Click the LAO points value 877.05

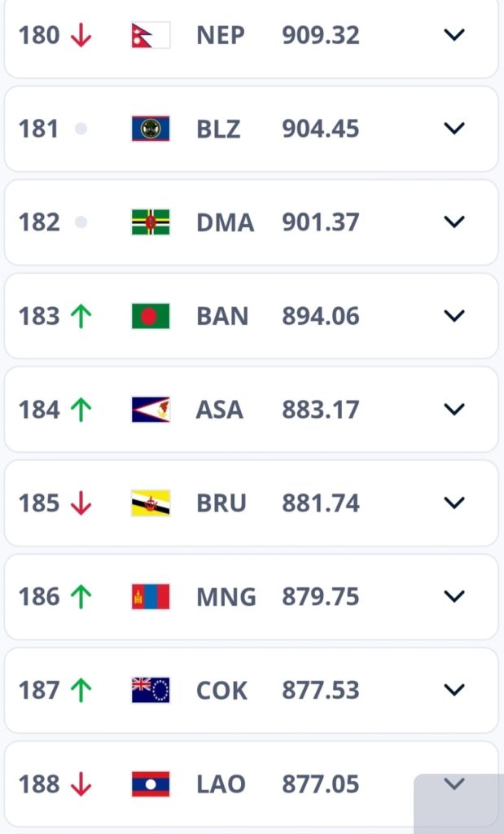click(x=321, y=784)
